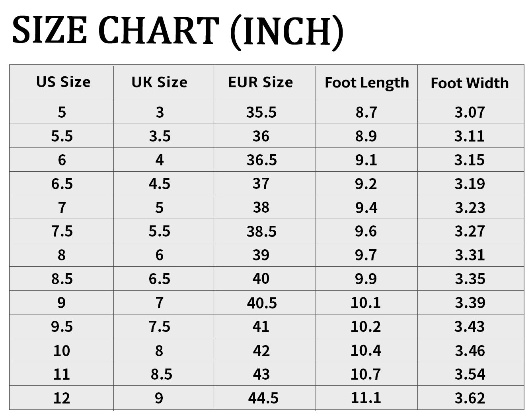532x419 pixels.
Task: Click the SIZE CHART (INCH) title
Action: 177,30
